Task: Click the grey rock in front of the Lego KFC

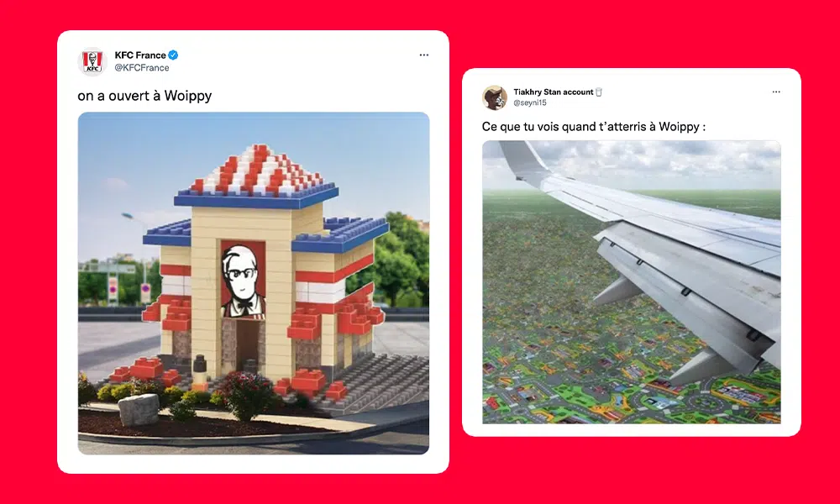Action: (139, 409)
